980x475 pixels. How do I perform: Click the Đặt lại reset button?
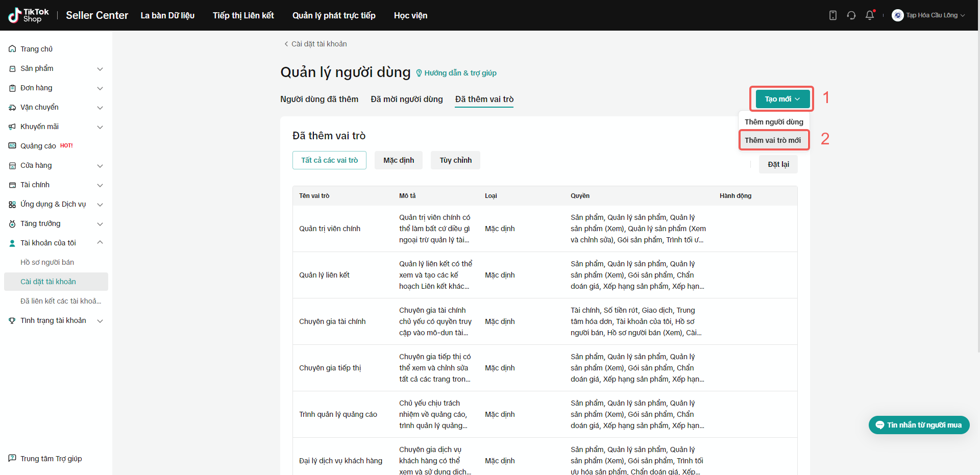778,164
